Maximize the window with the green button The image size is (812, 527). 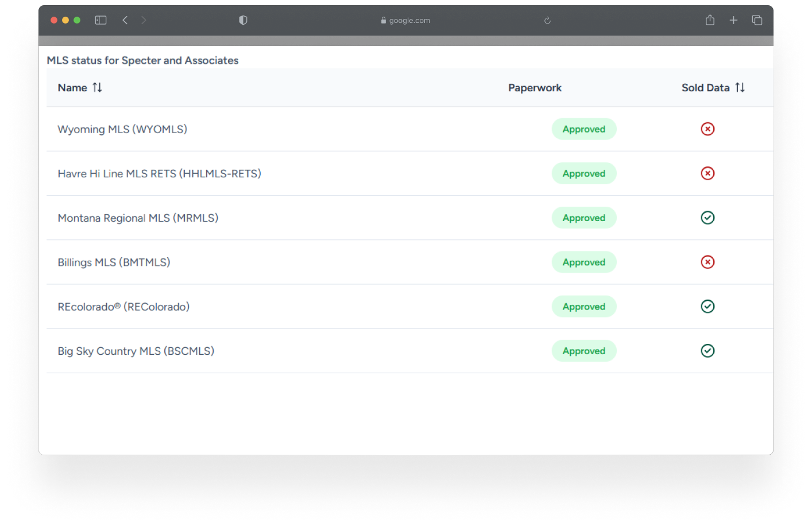[x=77, y=20]
